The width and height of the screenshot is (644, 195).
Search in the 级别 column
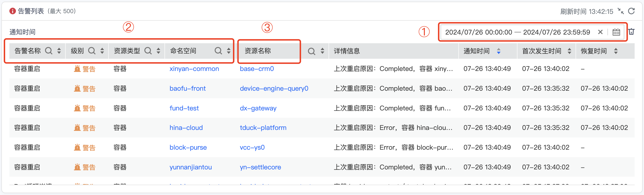click(x=92, y=51)
